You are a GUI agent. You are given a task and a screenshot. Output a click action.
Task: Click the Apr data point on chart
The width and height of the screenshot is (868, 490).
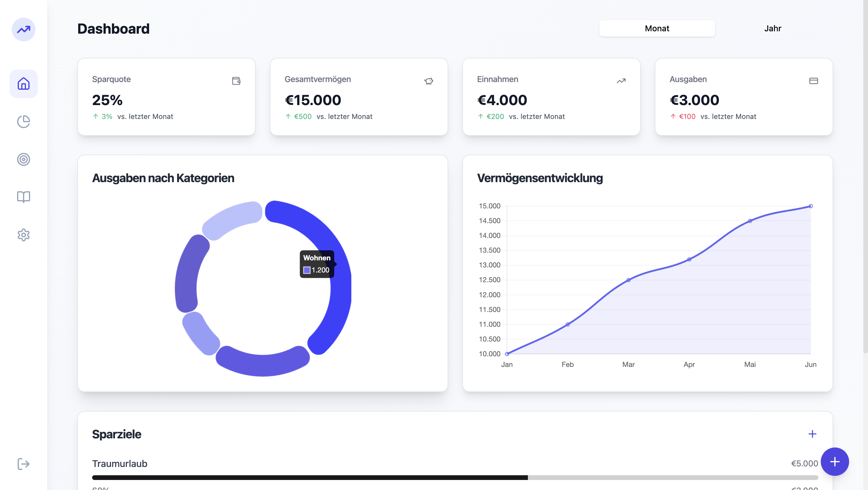click(689, 259)
